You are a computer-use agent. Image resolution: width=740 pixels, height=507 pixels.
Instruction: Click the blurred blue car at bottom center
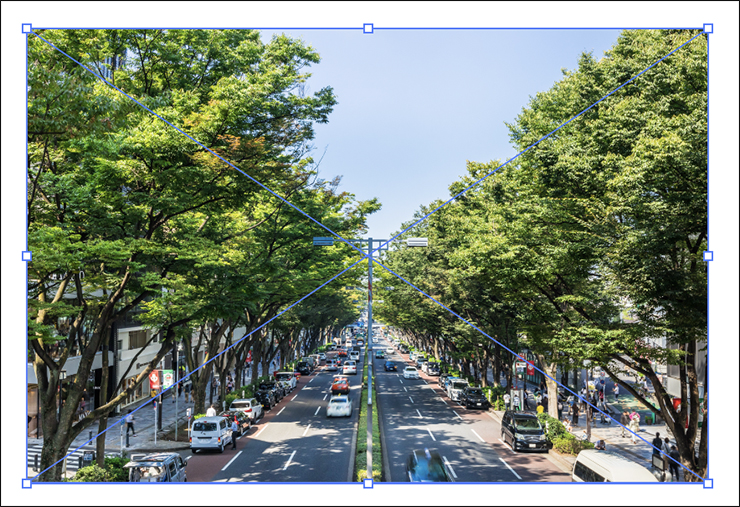coord(427,465)
